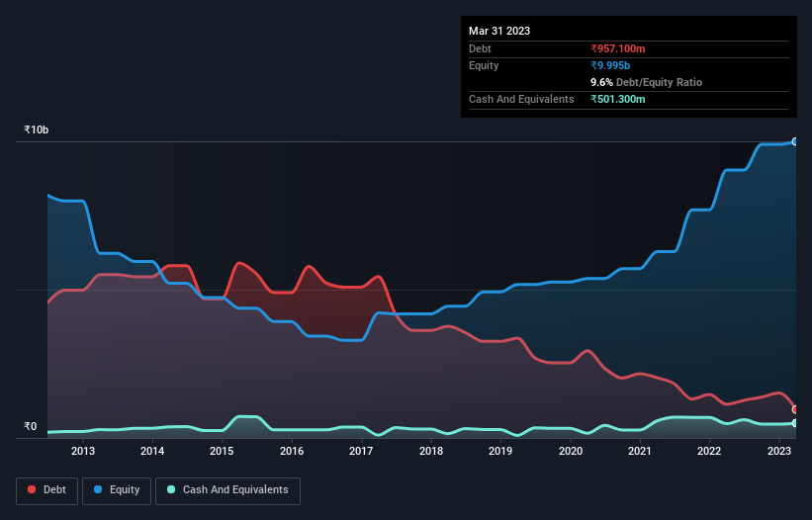Viewport: 812px width, 520px height.
Task: Click the ₹957.100m debt value
Action: coord(618,48)
